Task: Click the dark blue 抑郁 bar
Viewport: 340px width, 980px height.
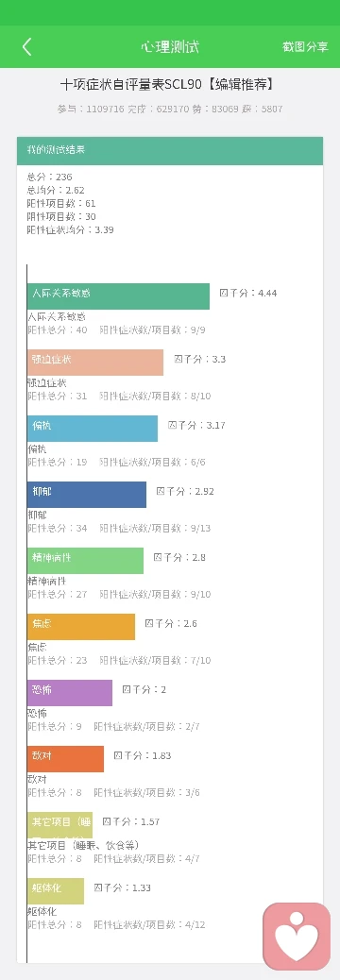Action: pyautogui.click(x=87, y=495)
